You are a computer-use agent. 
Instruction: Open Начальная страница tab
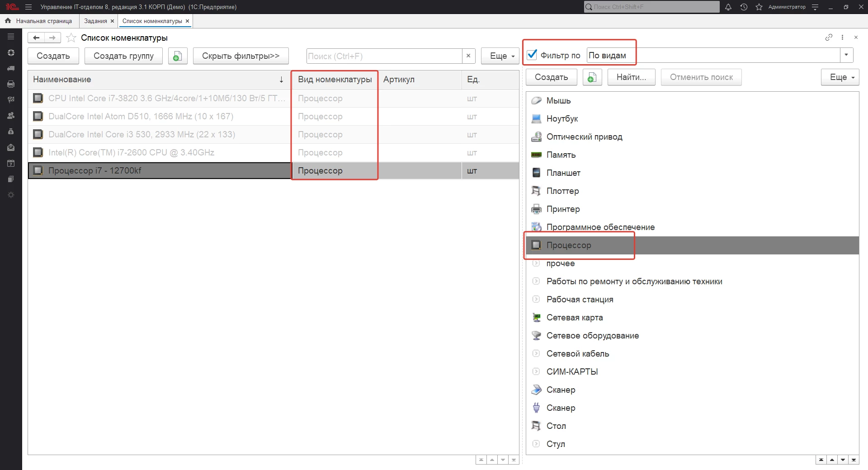[43, 21]
